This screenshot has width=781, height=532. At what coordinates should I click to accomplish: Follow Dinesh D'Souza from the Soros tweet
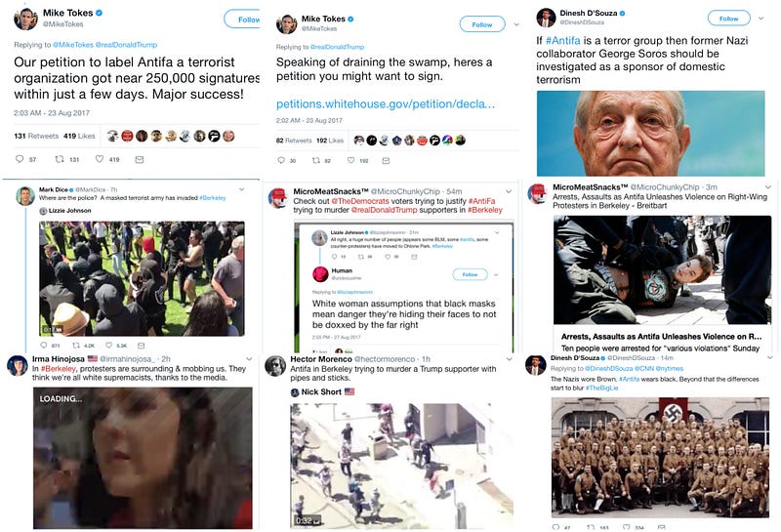click(728, 19)
